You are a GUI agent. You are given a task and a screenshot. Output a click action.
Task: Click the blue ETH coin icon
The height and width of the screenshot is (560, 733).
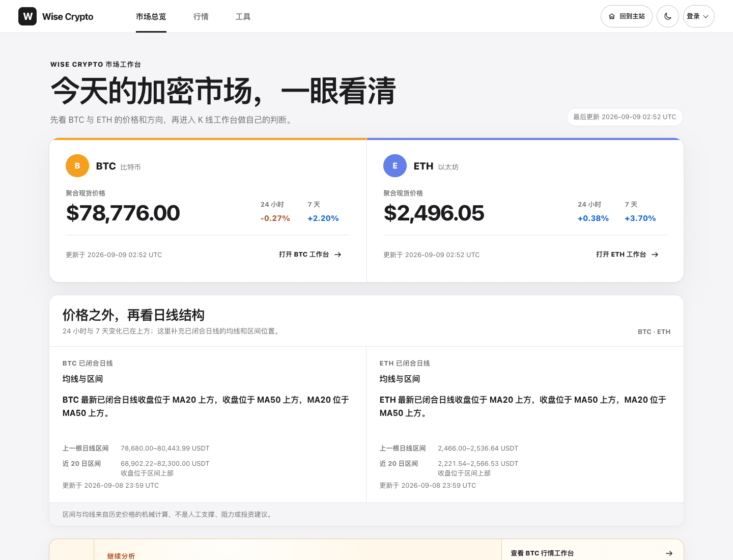(x=395, y=165)
